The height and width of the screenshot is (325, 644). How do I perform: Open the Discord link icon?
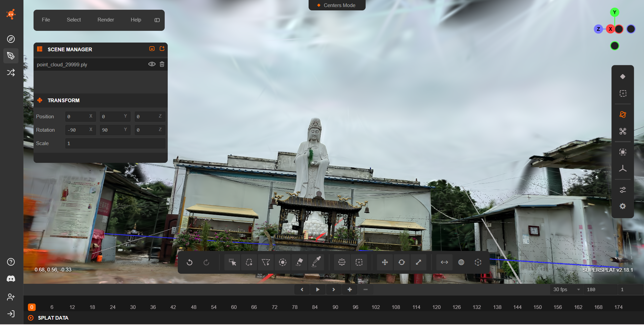(x=11, y=279)
